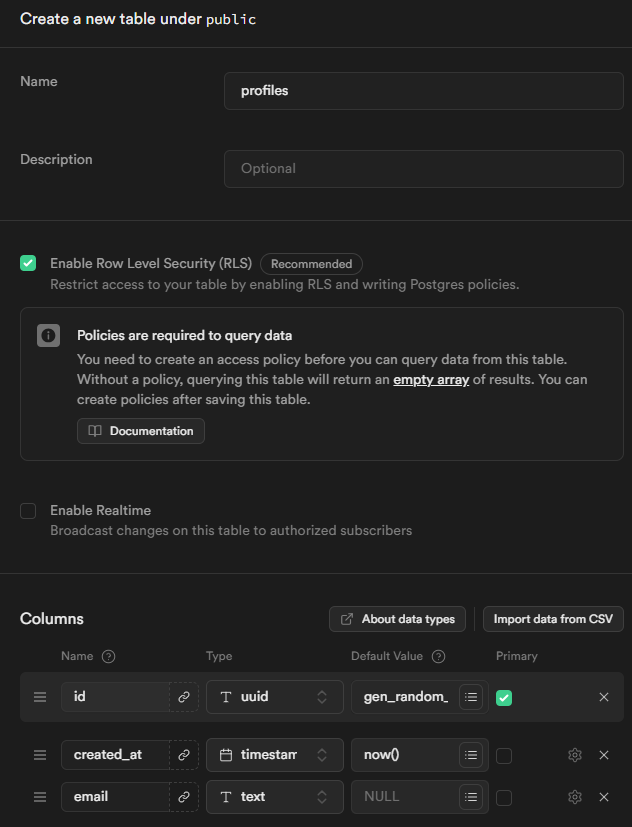Click Import data from CSV button
632x827 pixels.
553,619
